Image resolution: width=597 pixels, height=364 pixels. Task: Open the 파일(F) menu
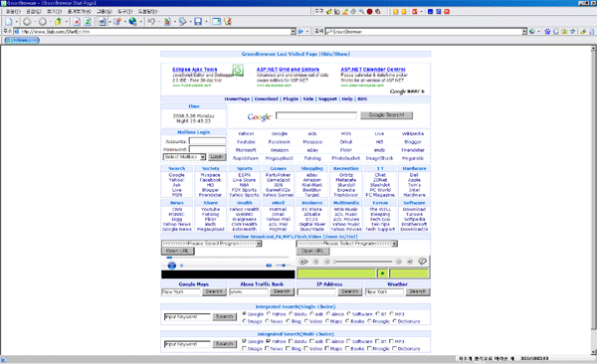[x=13, y=11]
